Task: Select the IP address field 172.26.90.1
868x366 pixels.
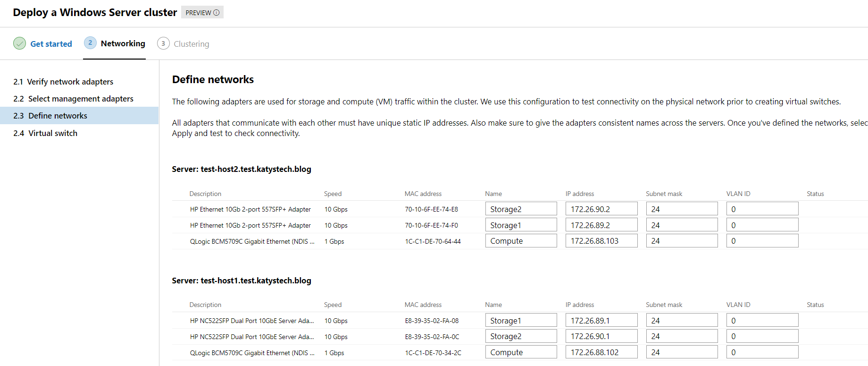Action: coord(601,336)
